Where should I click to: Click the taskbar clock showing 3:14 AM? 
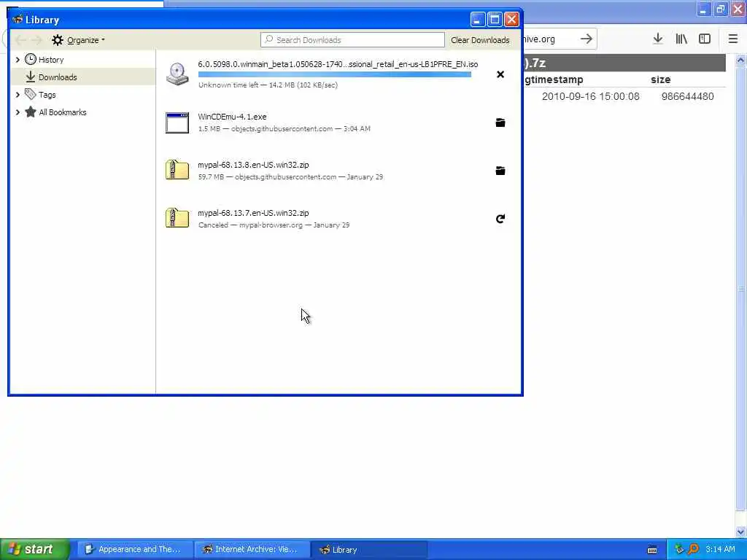pos(720,549)
